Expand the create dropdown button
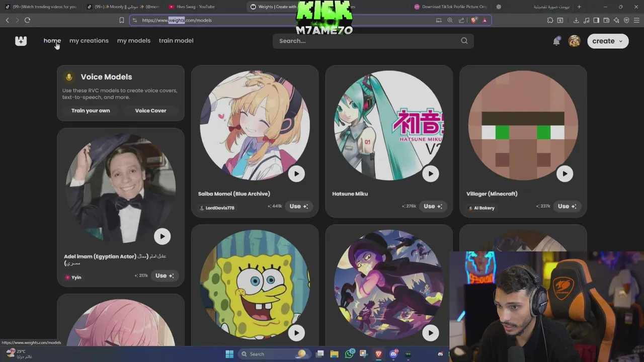 pyautogui.click(x=608, y=41)
